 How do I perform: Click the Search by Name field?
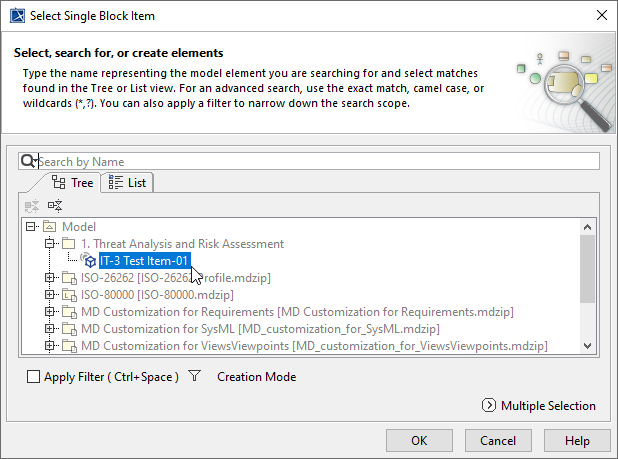point(316,161)
